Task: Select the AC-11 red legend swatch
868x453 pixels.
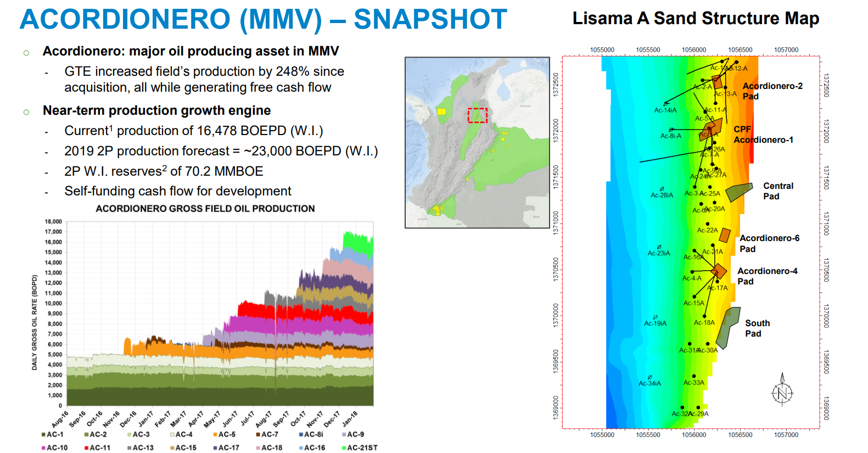Action: tap(86, 448)
